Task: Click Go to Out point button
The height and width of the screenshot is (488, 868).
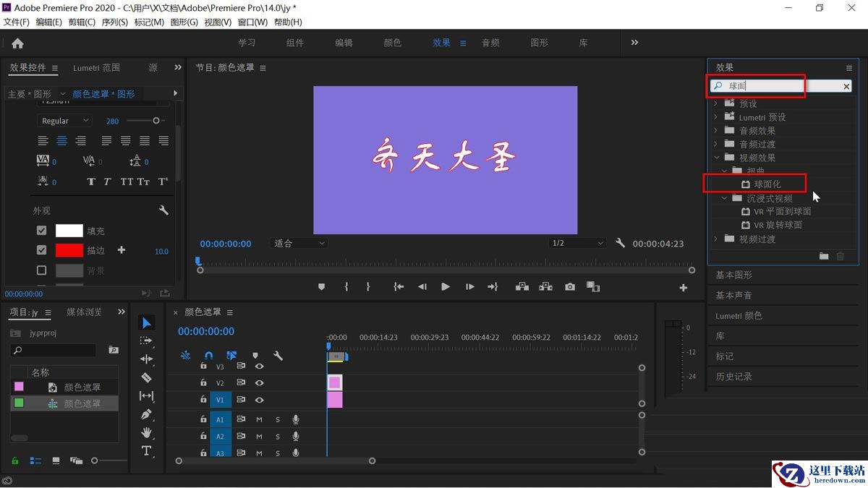Action: [493, 287]
